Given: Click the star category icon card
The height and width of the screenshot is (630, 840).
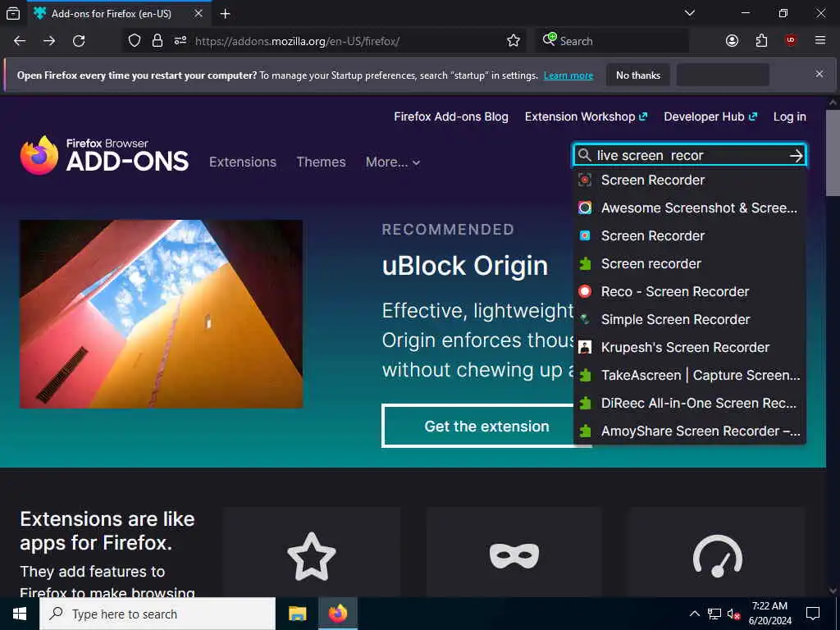Looking at the screenshot, I should tap(312, 555).
